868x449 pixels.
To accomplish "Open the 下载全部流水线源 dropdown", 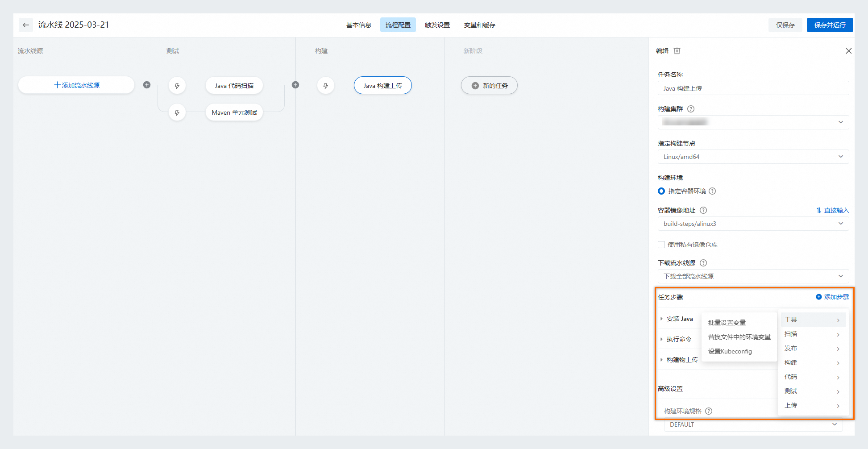I will [x=753, y=276].
